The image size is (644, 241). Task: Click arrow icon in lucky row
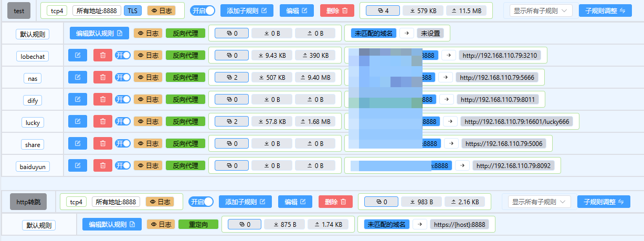coord(450,121)
